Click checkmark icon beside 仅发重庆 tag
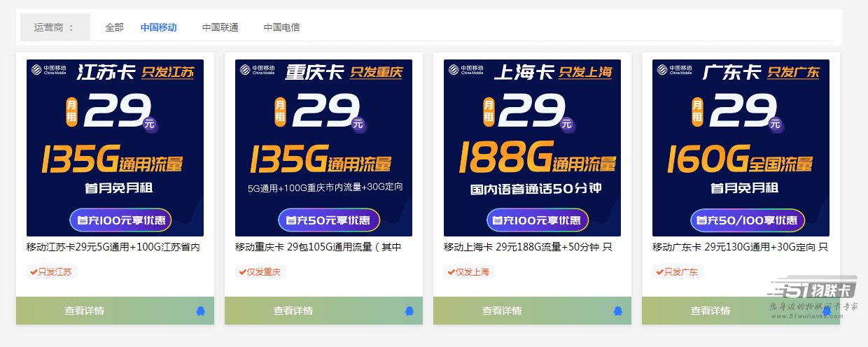This screenshot has width=868, height=347. (x=242, y=272)
